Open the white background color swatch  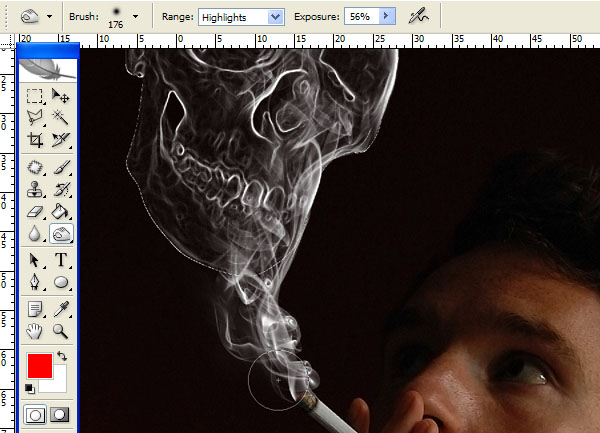tap(57, 384)
